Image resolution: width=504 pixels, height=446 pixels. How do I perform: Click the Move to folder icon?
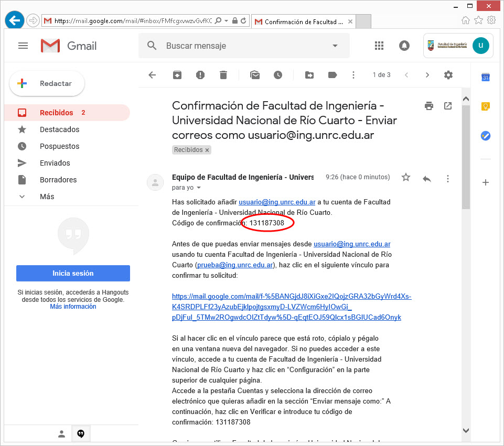(309, 75)
